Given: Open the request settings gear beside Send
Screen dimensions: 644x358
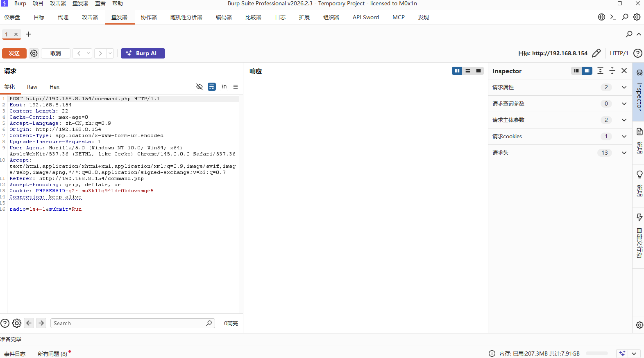Looking at the screenshot, I should [x=34, y=53].
